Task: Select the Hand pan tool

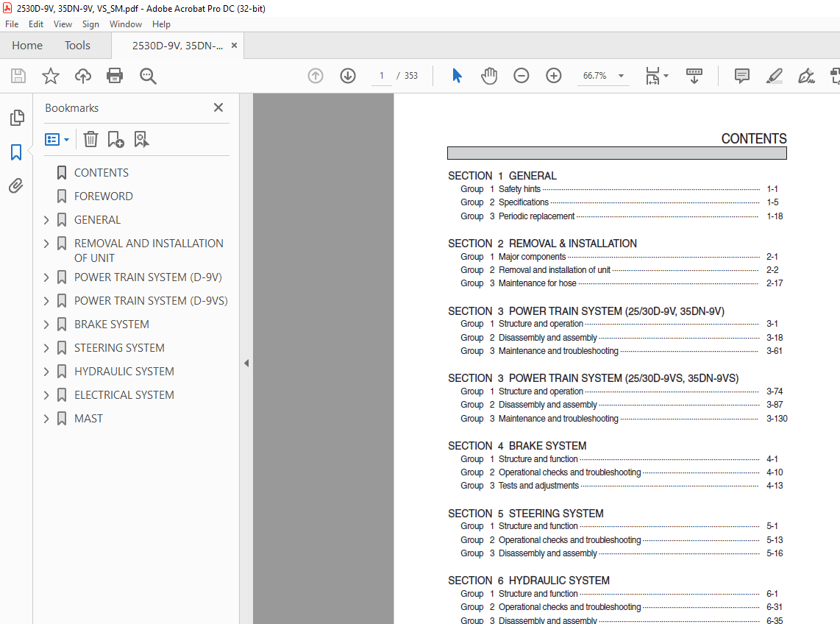Action: point(489,76)
